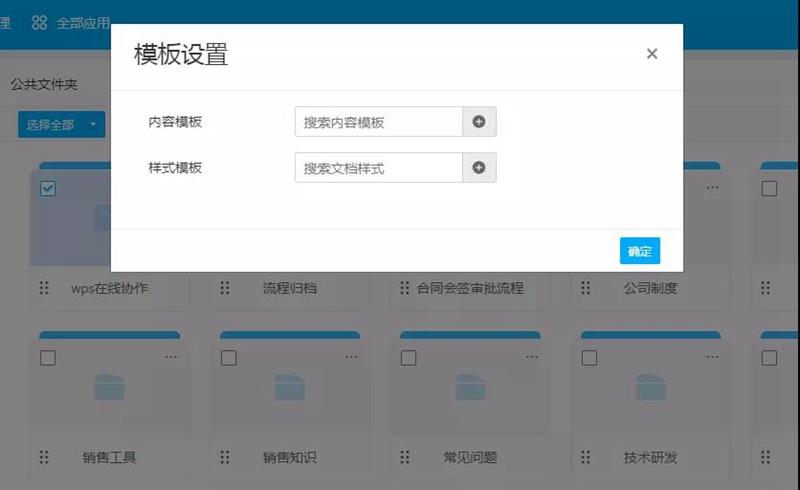Confirm with the 确定 button
The height and width of the screenshot is (490, 800).
[640, 251]
